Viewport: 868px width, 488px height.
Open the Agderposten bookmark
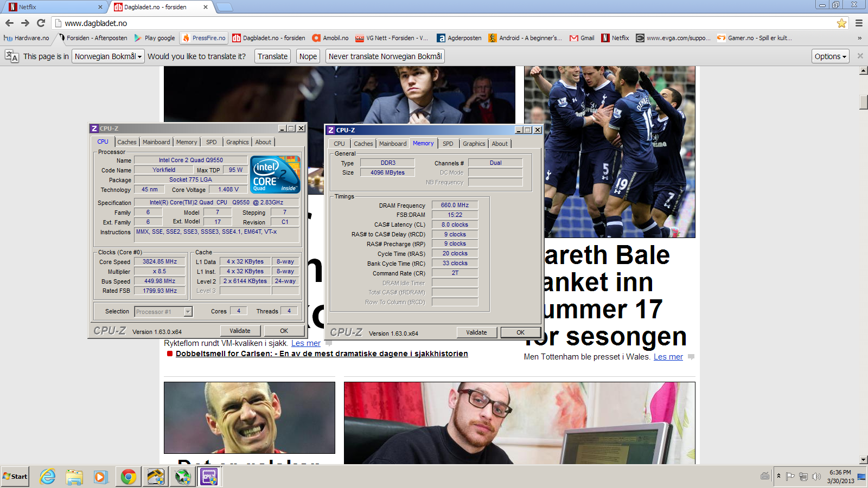coord(459,38)
